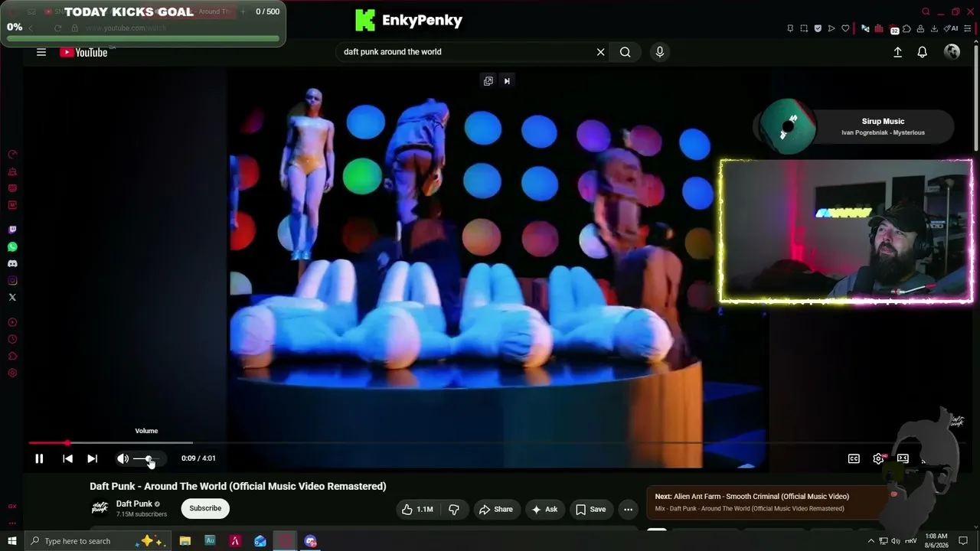980x551 pixels.
Task: Click the Ask button
Action: (544, 509)
